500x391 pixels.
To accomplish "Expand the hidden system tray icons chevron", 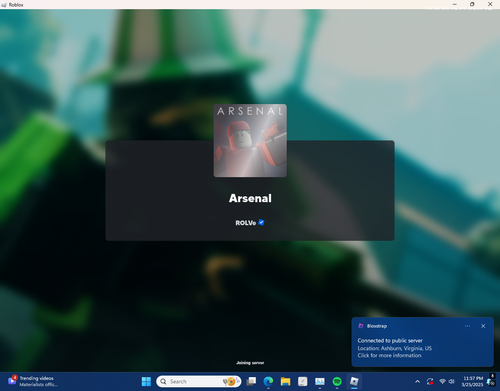I will (417, 381).
